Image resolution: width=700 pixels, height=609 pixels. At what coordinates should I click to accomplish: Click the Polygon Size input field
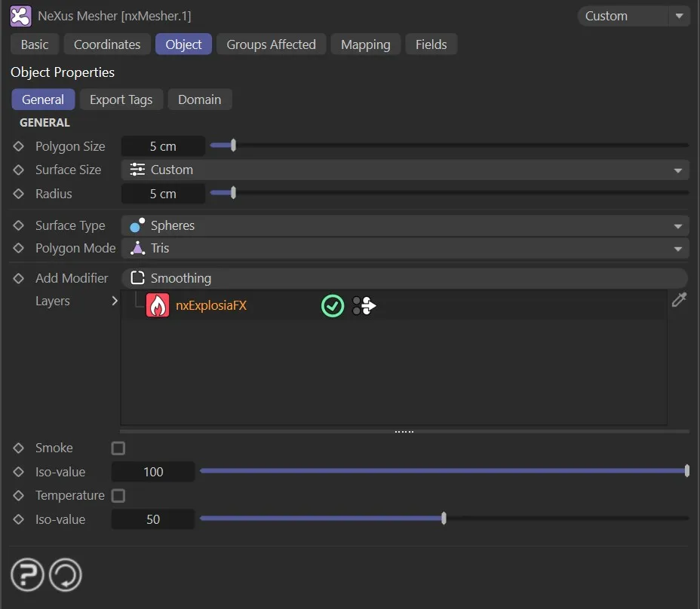pos(163,147)
